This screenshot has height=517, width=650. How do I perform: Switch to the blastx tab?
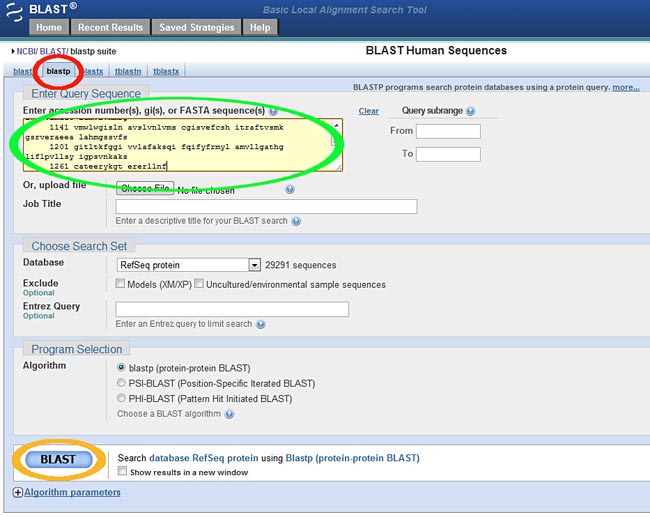point(93,71)
